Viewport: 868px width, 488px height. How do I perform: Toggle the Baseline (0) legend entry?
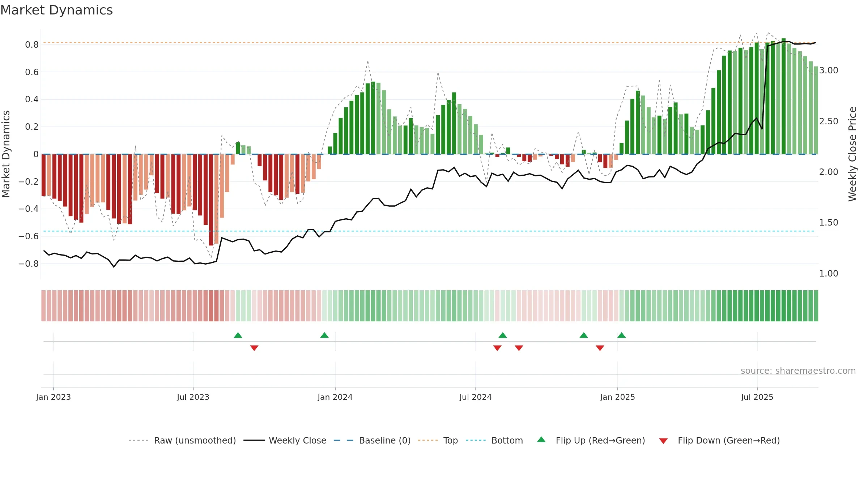pos(372,441)
